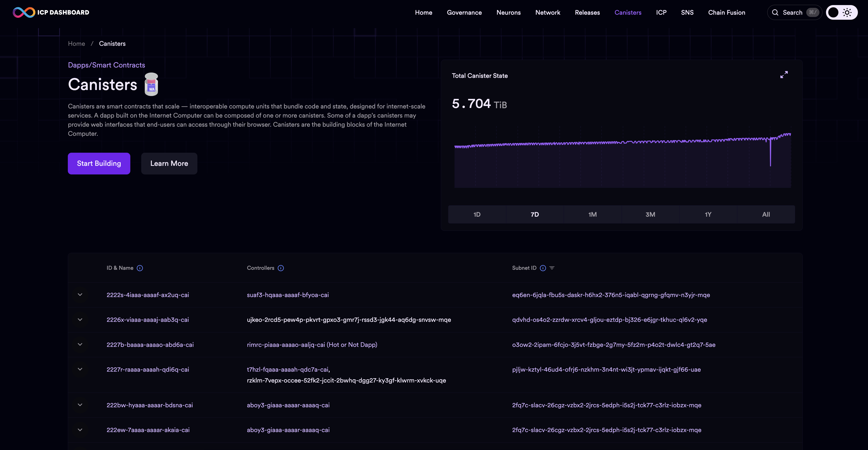The height and width of the screenshot is (450, 868).
Task: Open canister 222ew-7aaaa-aaaar-akaia-cai link
Action: tap(148, 430)
